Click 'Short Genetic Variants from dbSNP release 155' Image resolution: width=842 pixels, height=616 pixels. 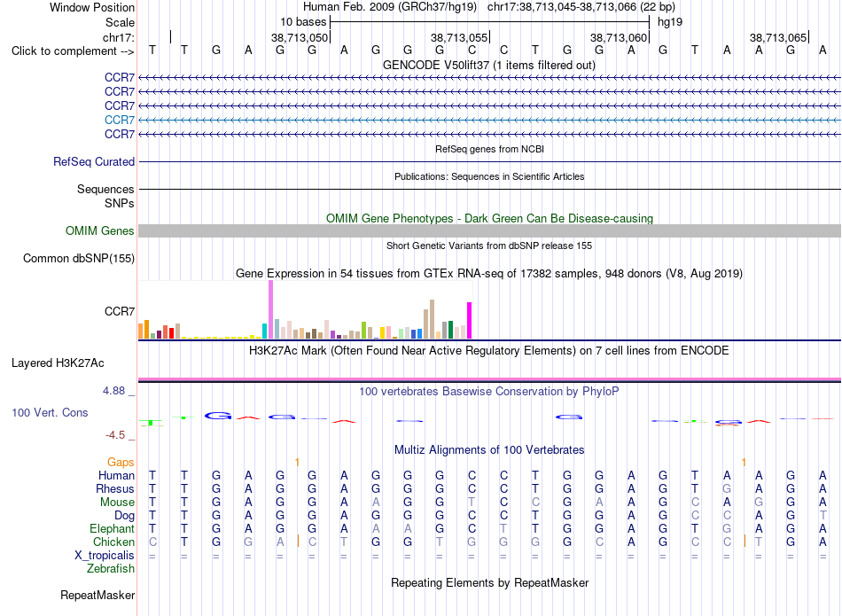click(489, 246)
